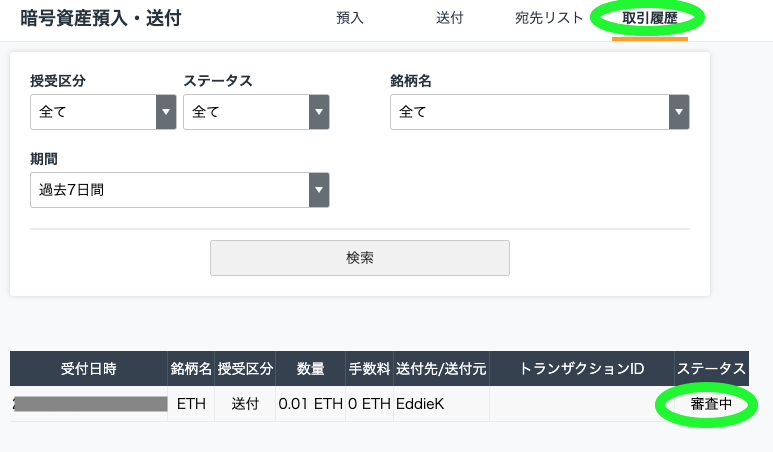
Task: Open the 宛先リスト tab
Action: (x=549, y=18)
